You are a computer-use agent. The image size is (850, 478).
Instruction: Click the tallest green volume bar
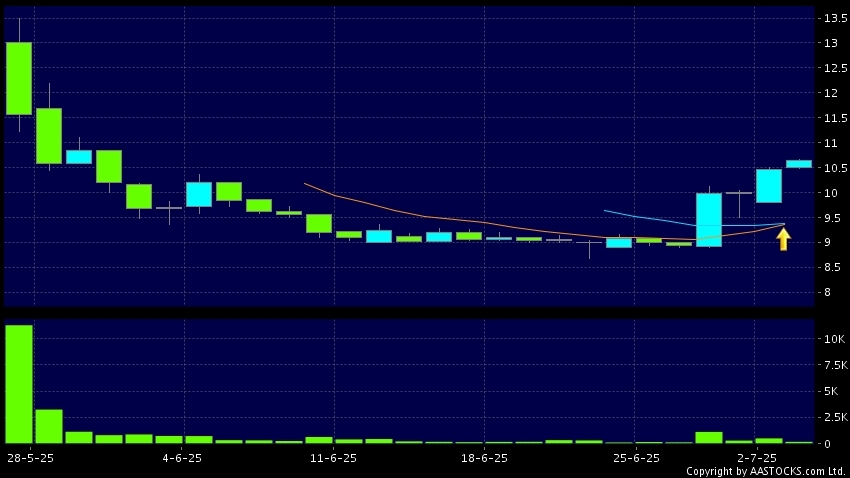click(19, 384)
